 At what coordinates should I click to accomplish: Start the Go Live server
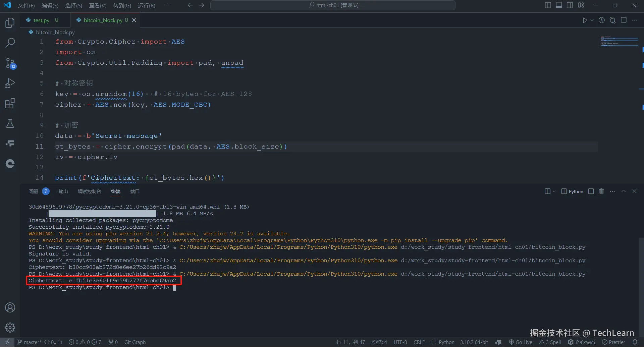[521, 342]
